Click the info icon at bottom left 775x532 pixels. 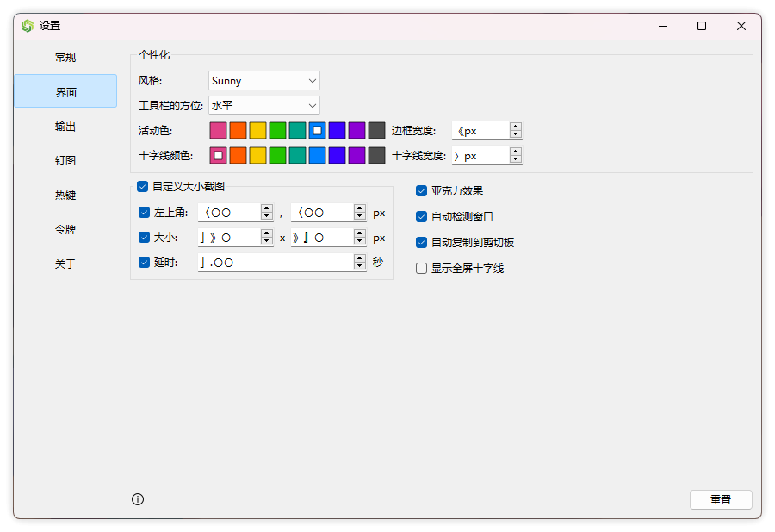coord(138,499)
